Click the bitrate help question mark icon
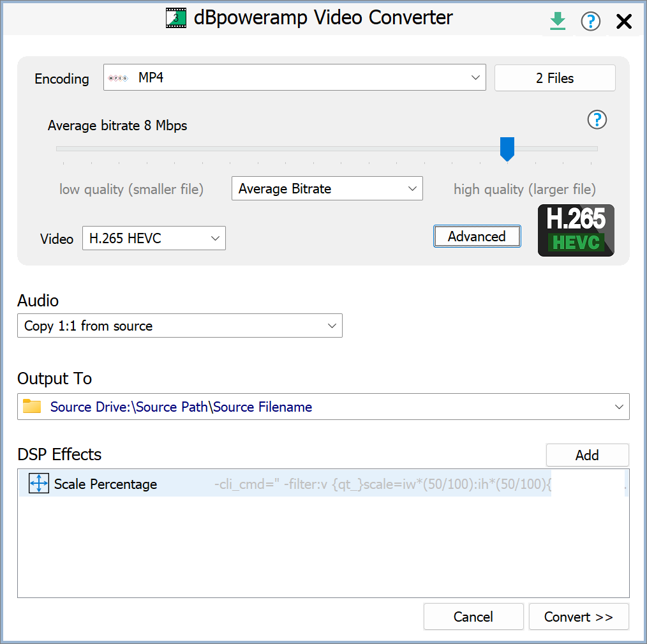The height and width of the screenshot is (644, 647). 597,119
